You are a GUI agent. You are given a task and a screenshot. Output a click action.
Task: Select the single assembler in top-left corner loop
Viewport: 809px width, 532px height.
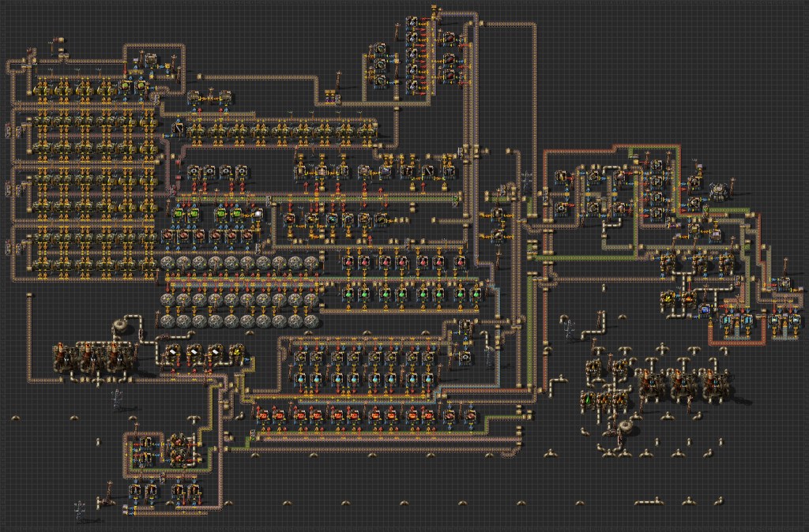pos(150,62)
